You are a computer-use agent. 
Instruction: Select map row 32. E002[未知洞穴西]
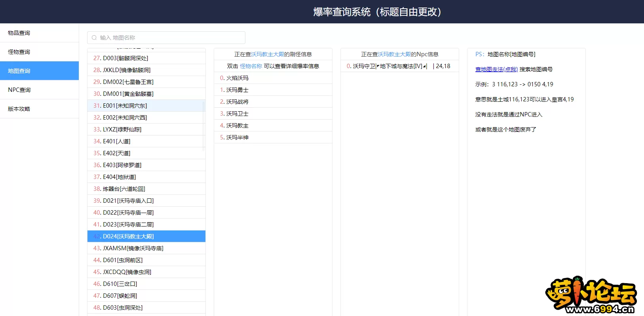(x=146, y=118)
